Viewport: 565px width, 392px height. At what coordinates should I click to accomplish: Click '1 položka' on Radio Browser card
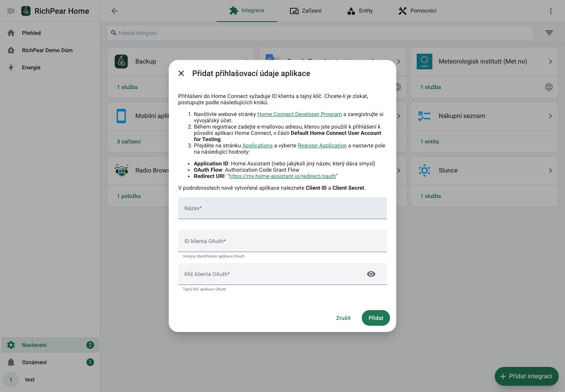(129, 196)
